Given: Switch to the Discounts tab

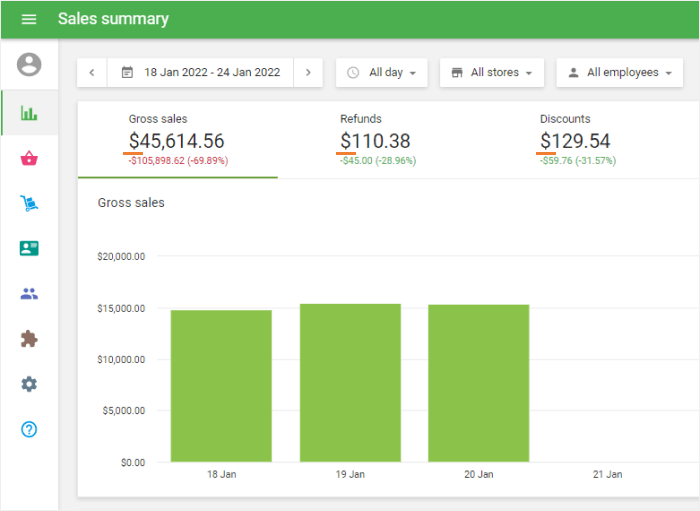Looking at the screenshot, I should click(x=576, y=140).
